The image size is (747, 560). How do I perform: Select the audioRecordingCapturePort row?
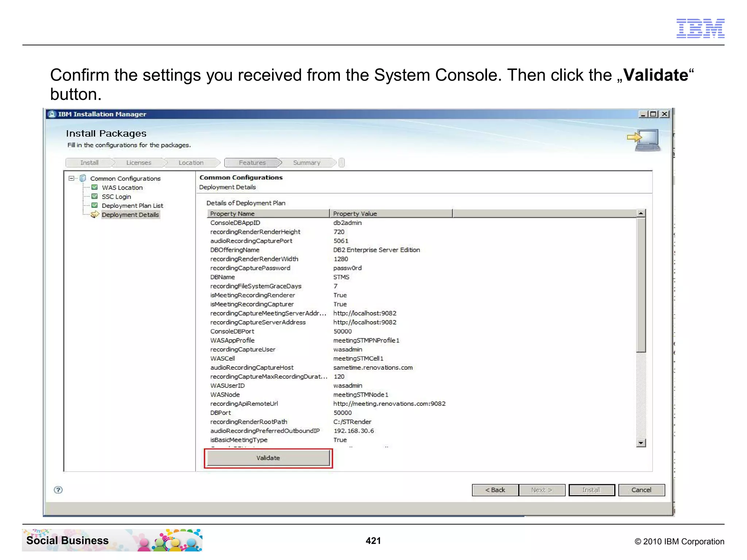(421, 241)
